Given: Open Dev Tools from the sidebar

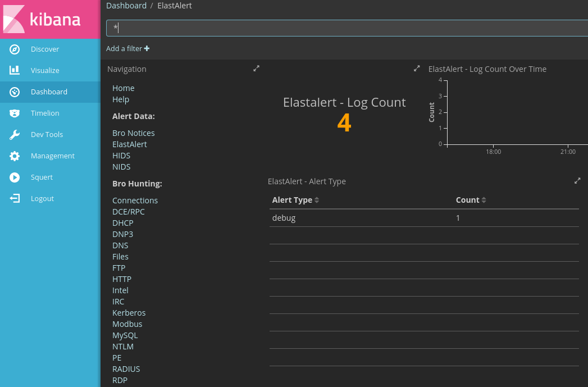Looking at the screenshot, I should tap(50, 135).
